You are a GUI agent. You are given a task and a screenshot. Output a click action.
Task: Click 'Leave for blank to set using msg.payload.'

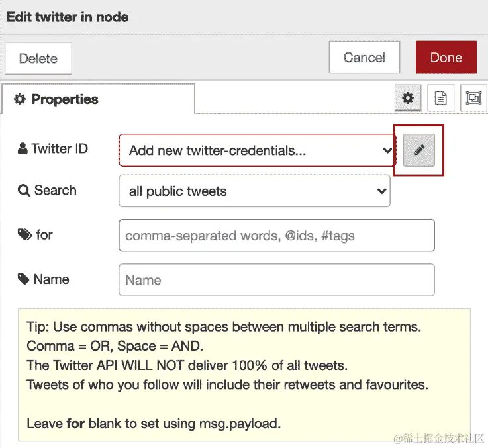pos(154,424)
